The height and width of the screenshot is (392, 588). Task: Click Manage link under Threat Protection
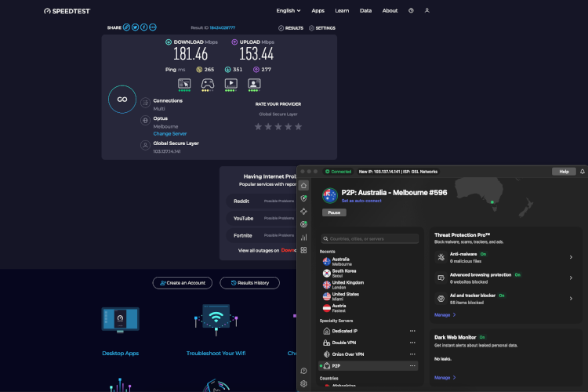click(x=445, y=314)
